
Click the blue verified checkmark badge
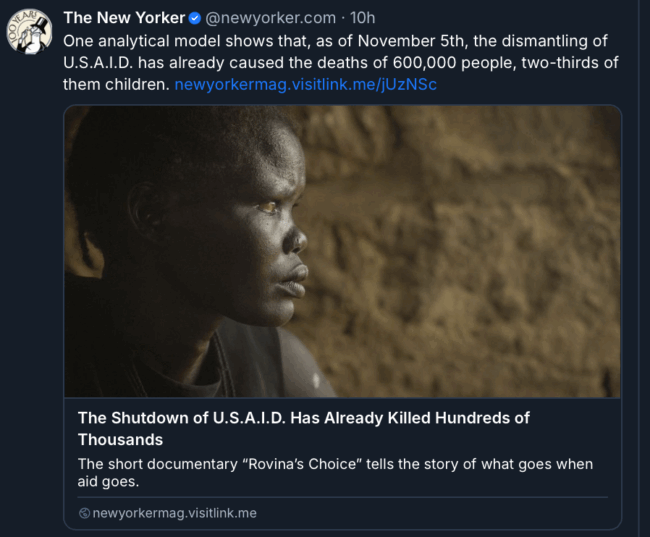point(195,18)
